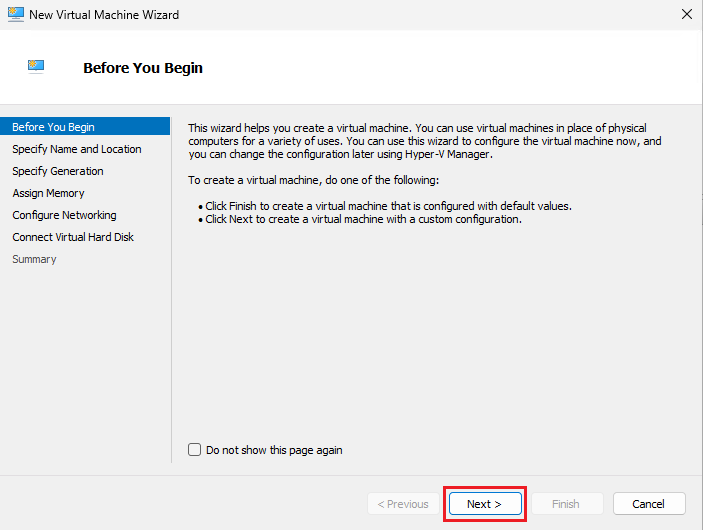This screenshot has width=703, height=530.
Task: Click the bullet about Next with custom configuration
Action: coord(363,219)
